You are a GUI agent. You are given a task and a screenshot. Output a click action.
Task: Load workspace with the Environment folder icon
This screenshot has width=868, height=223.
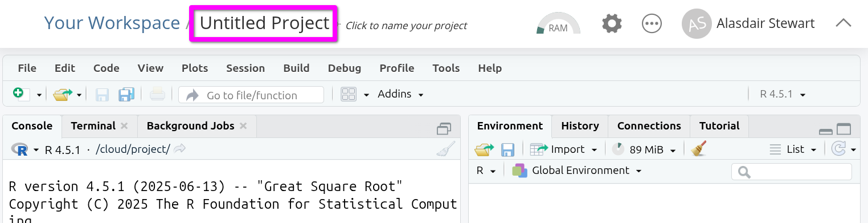click(x=484, y=149)
